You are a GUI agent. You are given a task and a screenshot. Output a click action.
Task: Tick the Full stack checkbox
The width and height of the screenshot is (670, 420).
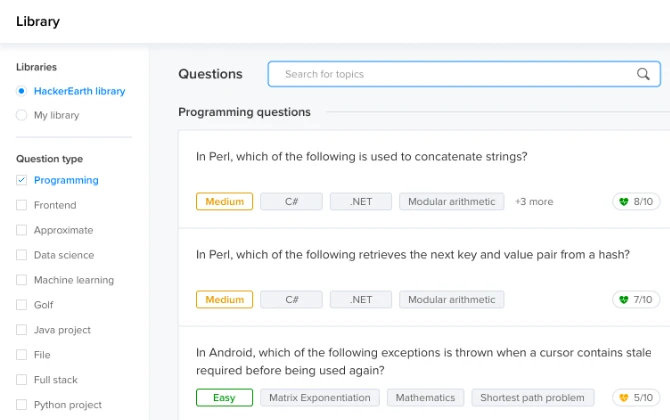click(21, 379)
